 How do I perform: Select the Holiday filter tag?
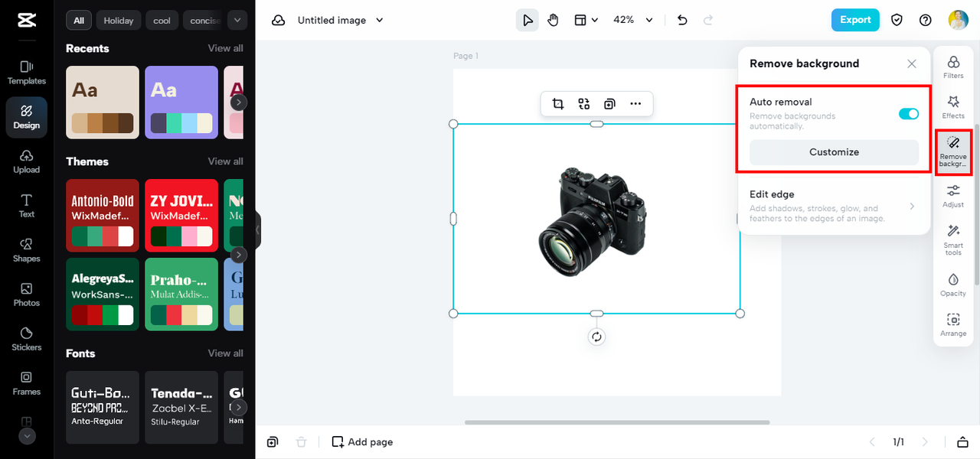[119, 21]
